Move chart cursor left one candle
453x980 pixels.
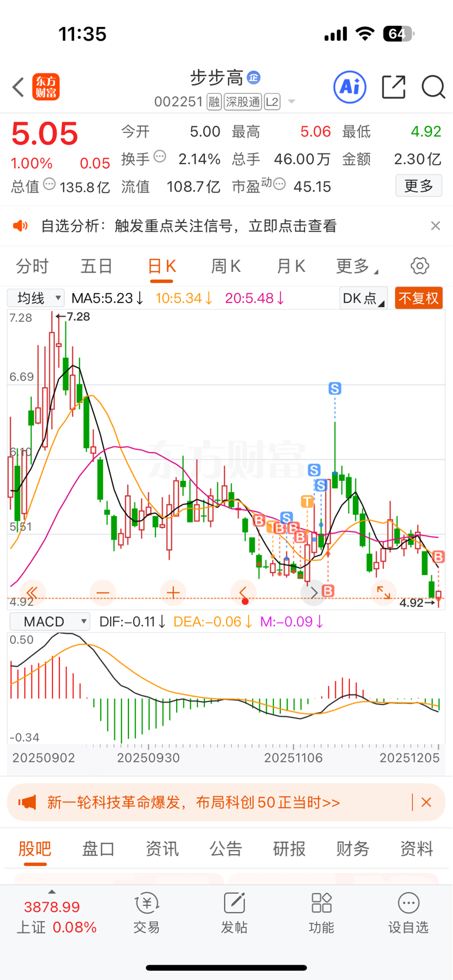tap(243, 592)
